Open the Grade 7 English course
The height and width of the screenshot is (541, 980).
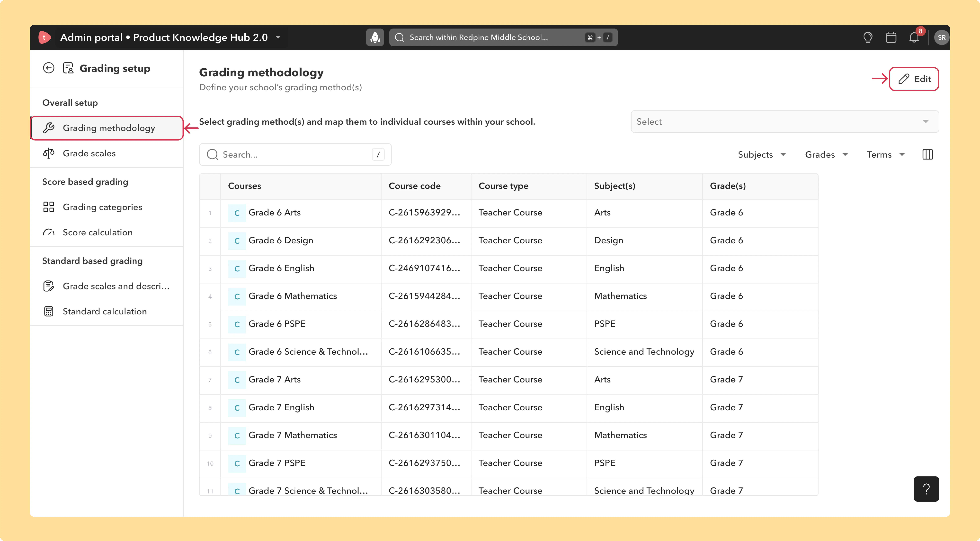[x=281, y=407]
